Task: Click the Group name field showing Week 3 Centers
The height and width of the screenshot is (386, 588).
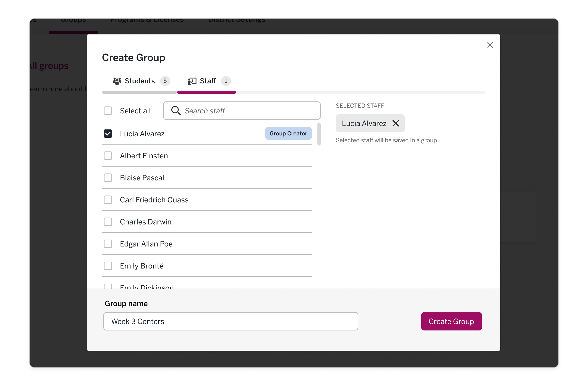Action: [231, 321]
